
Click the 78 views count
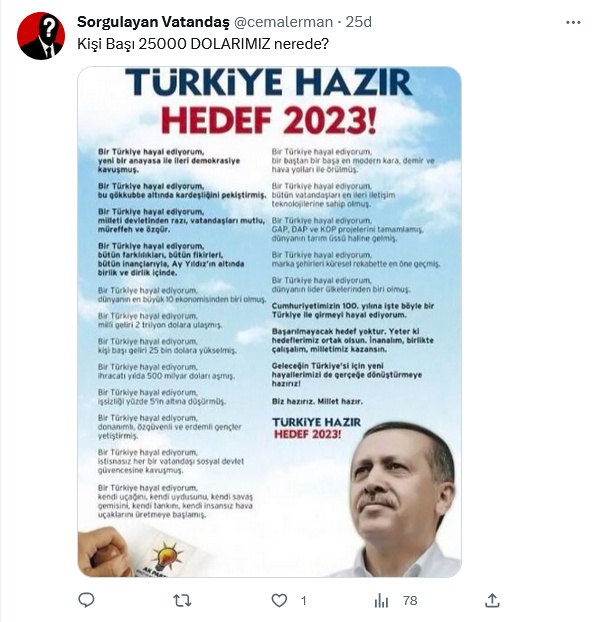coord(410,601)
